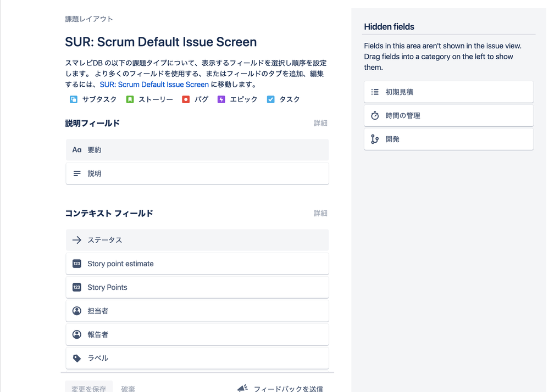Click the サブタスク issue type label
This screenshot has height=392, width=549.
pos(99,99)
